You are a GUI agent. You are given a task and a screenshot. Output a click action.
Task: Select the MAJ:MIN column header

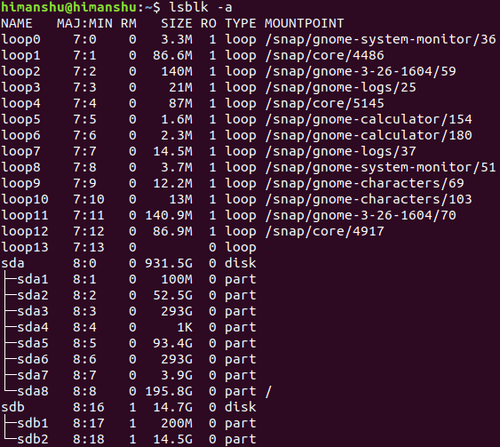pos(84,23)
